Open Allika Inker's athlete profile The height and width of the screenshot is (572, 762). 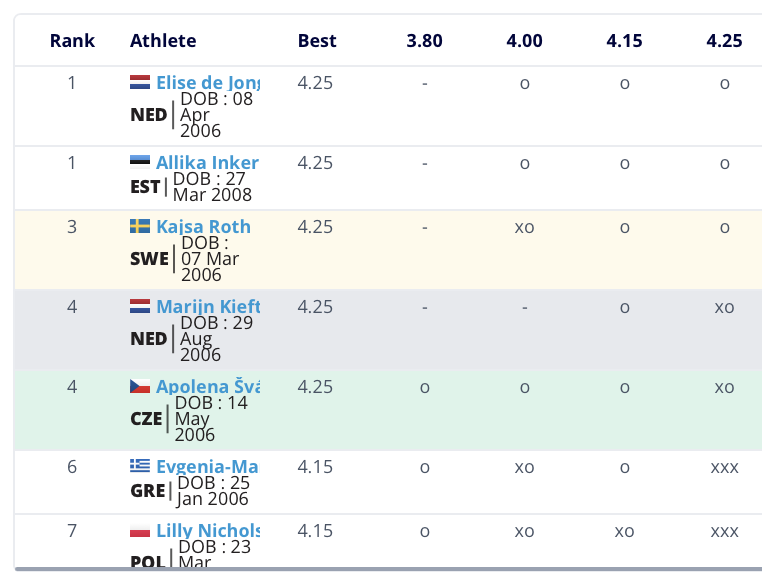pos(207,163)
